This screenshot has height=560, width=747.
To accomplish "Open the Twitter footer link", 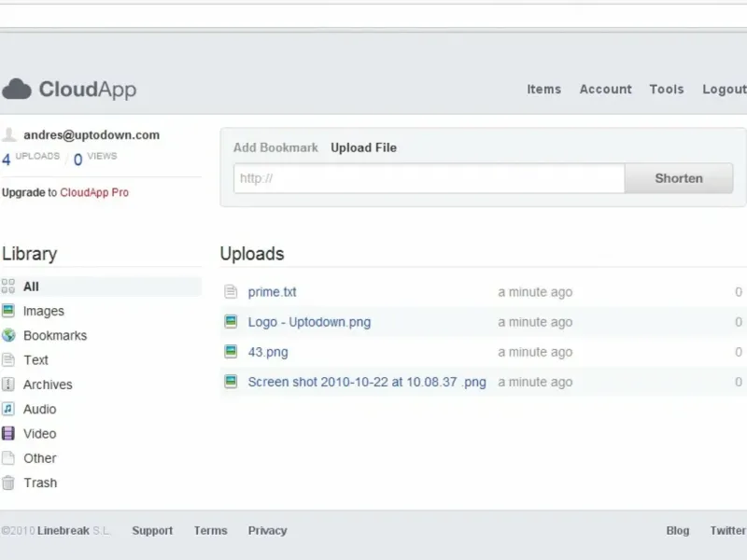I will pos(728,530).
